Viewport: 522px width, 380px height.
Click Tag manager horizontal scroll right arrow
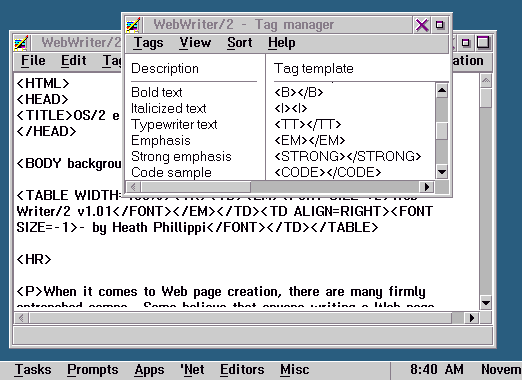point(427,187)
